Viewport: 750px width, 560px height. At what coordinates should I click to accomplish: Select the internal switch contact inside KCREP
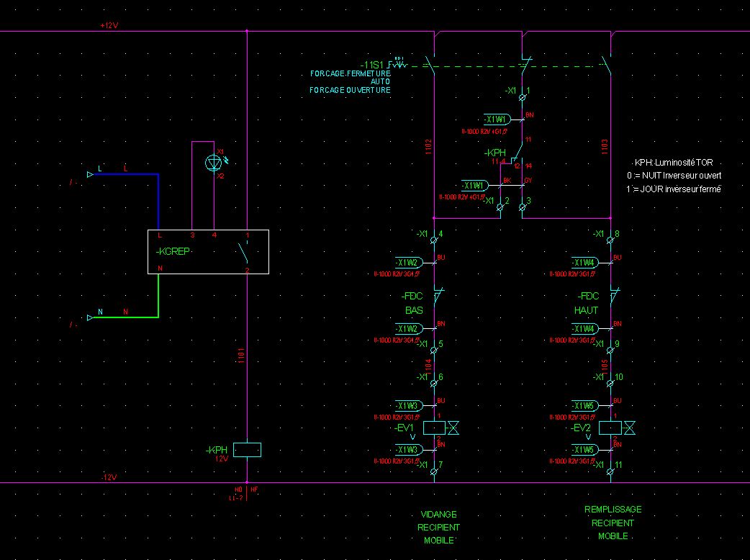tap(245, 252)
